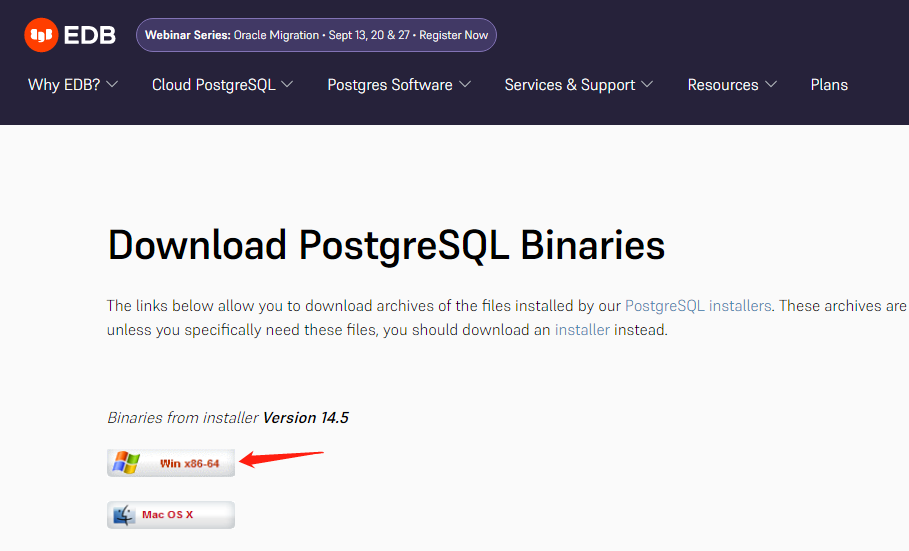Expand the Services & Support chevron arrow
The height and width of the screenshot is (551, 909).
[647, 85]
